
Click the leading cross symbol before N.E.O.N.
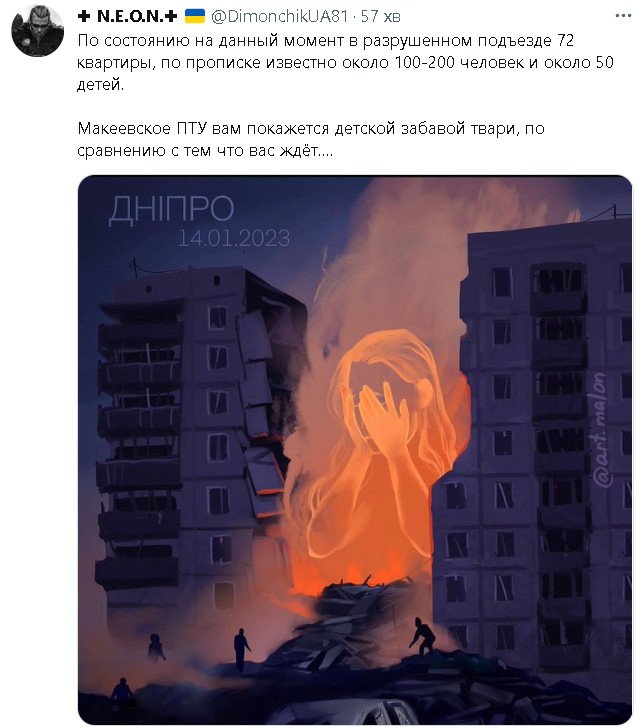[84, 17]
